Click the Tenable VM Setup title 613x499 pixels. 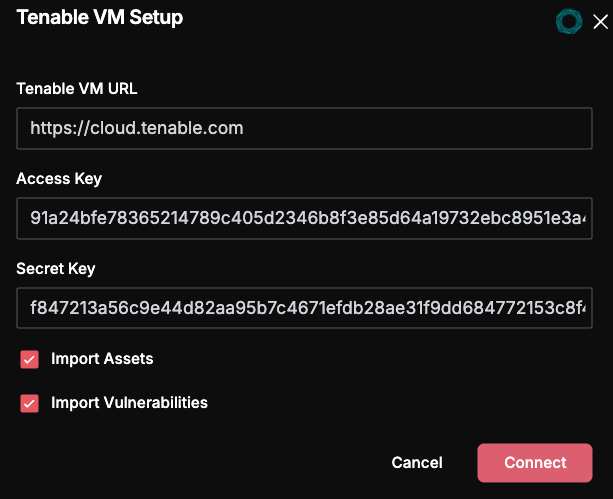pyautogui.click(x=100, y=18)
